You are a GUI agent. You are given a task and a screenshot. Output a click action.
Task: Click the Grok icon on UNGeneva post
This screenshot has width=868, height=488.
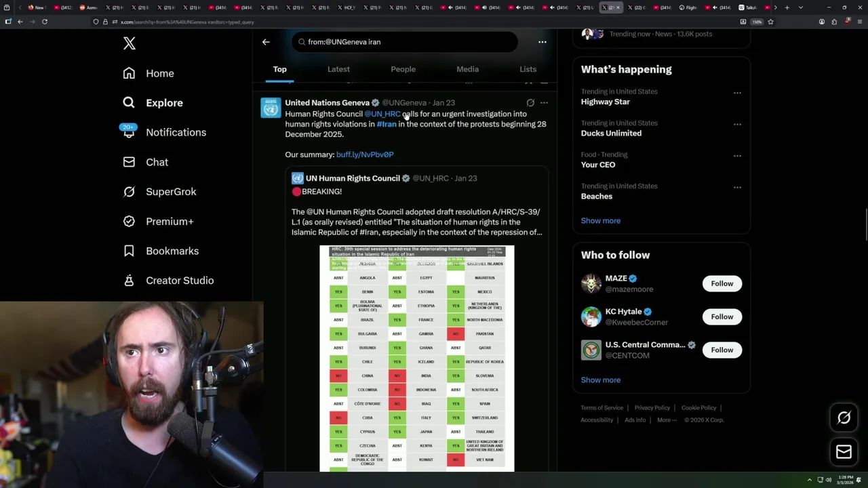point(530,103)
